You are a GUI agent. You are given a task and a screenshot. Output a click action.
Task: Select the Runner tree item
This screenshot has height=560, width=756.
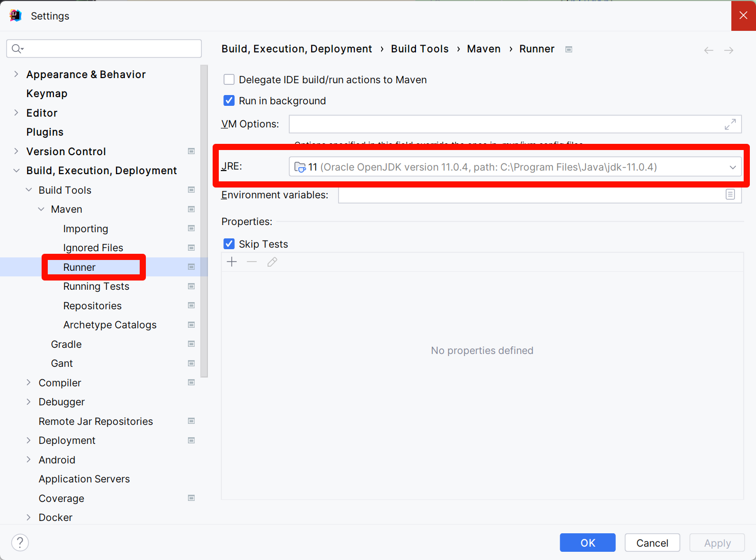[80, 267]
